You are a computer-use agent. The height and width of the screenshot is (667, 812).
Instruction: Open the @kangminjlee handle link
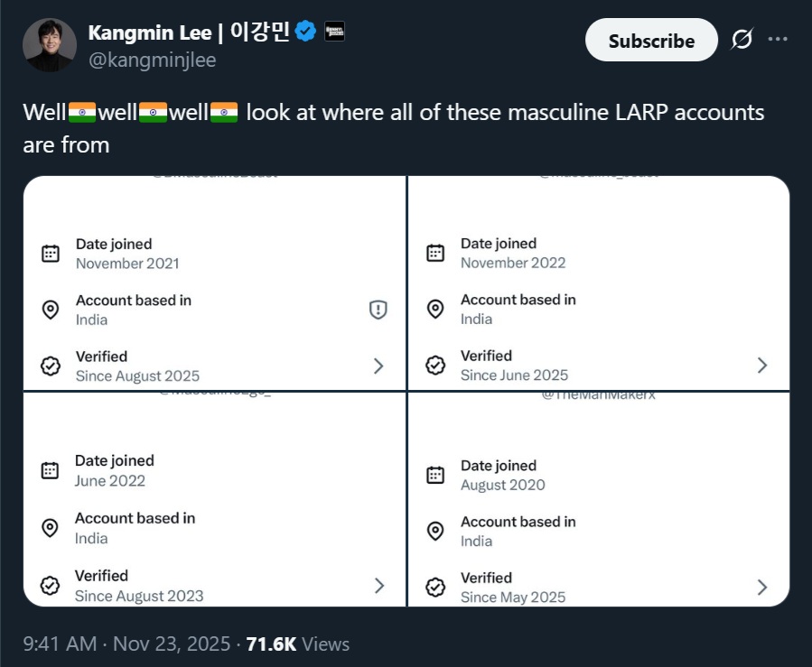pos(152,60)
